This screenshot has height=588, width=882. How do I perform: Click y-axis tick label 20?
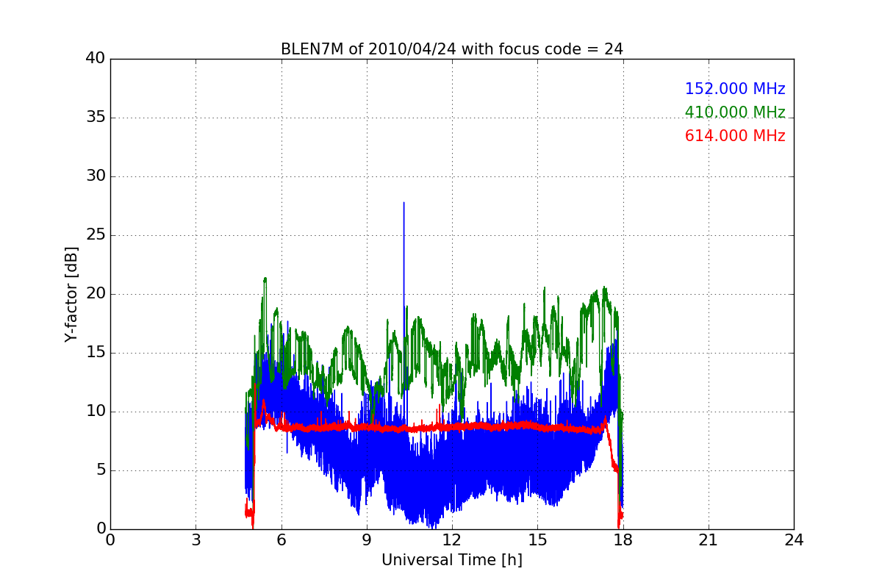click(95, 294)
